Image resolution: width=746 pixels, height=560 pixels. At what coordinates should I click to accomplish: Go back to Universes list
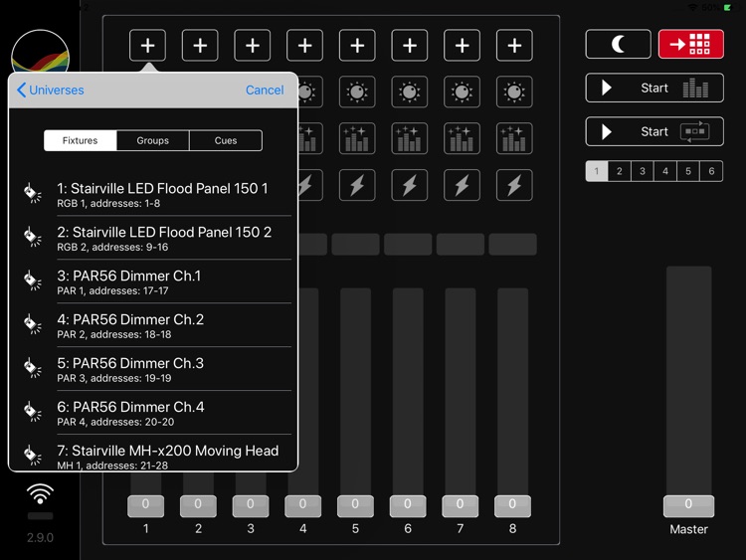pos(51,90)
